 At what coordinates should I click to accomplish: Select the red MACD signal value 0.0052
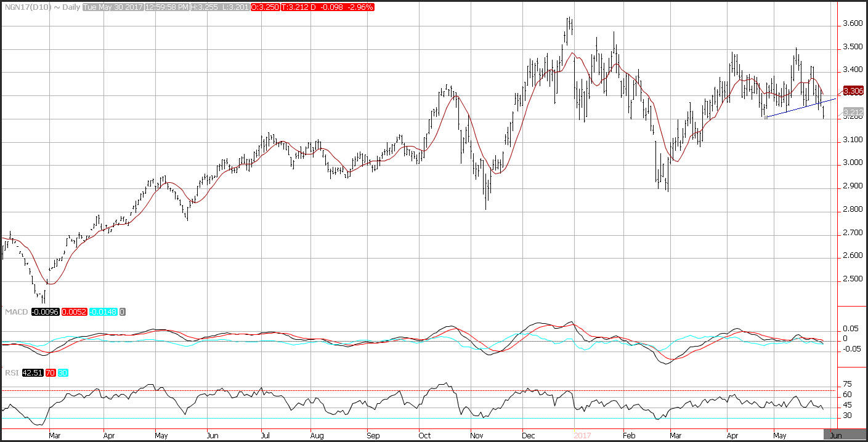pyautogui.click(x=74, y=312)
